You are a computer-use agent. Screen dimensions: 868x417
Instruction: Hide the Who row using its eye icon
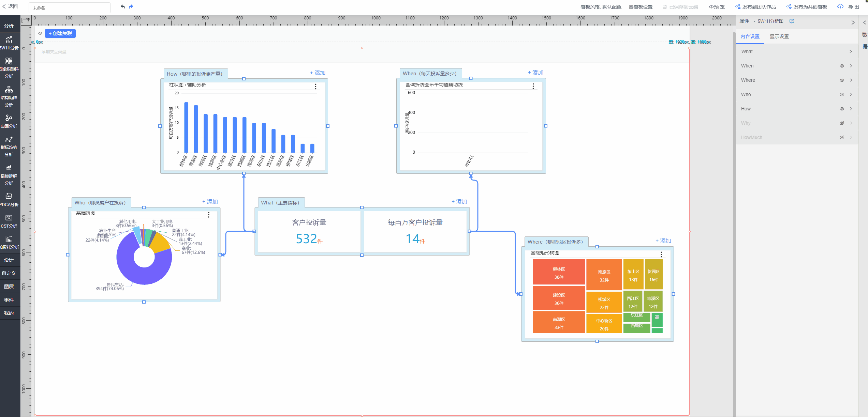tap(842, 94)
